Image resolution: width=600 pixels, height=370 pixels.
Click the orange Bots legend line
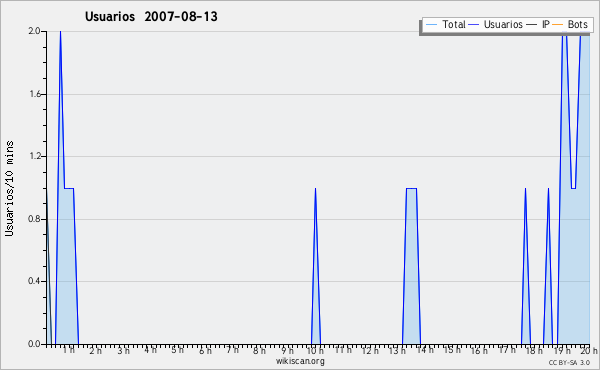(558, 25)
